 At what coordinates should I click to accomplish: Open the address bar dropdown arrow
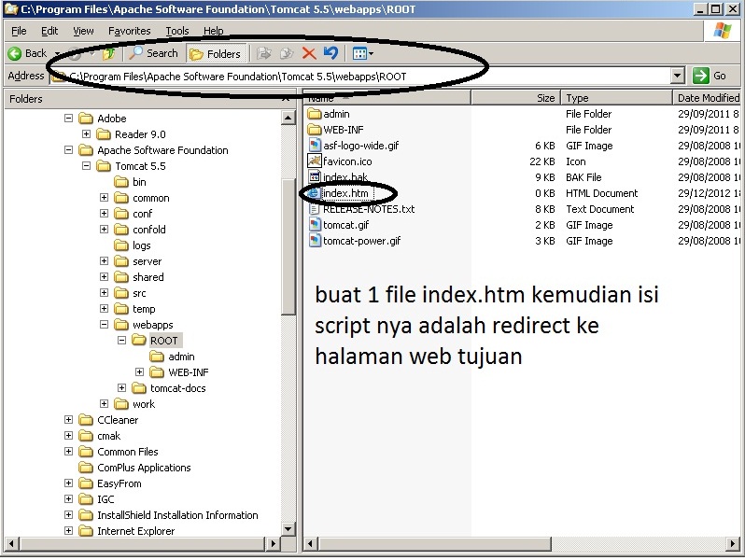point(678,76)
